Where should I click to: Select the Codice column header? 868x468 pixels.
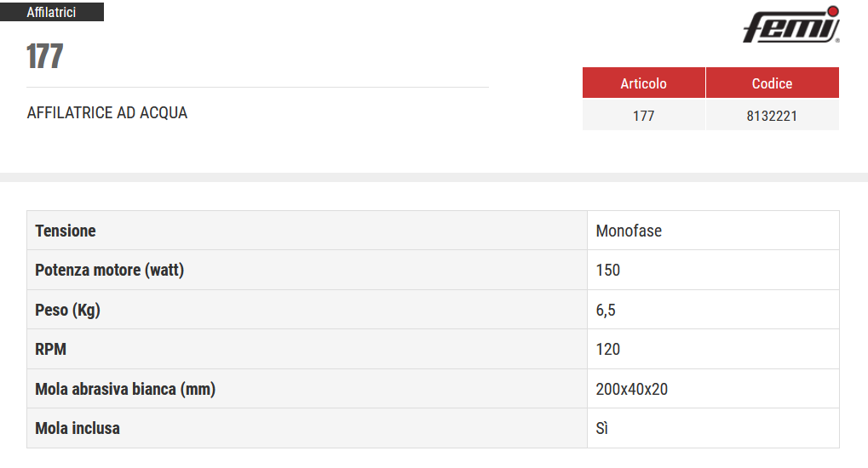pyautogui.click(x=773, y=83)
